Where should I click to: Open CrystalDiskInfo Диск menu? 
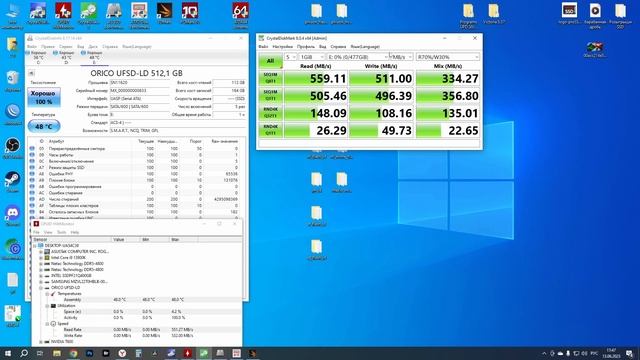(93, 47)
